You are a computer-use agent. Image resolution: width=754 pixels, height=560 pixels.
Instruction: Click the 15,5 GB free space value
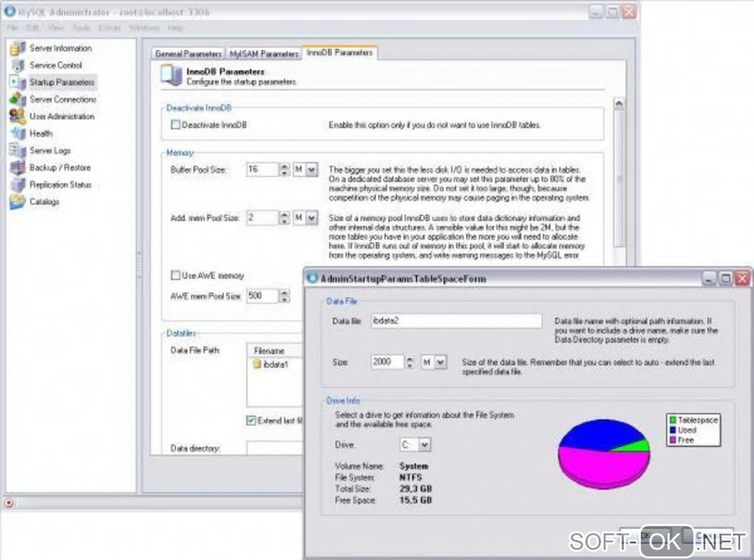[x=415, y=500]
